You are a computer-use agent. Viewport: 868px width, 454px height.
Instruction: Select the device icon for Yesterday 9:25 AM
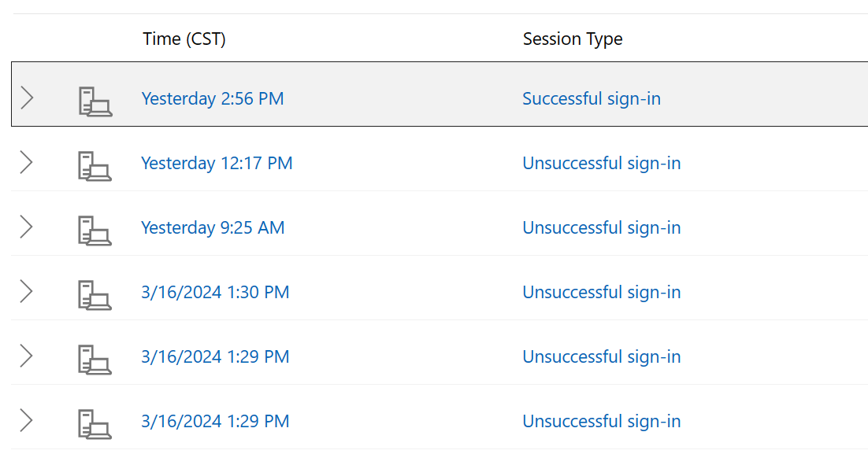pyautogui.click(x=95, y=231)
